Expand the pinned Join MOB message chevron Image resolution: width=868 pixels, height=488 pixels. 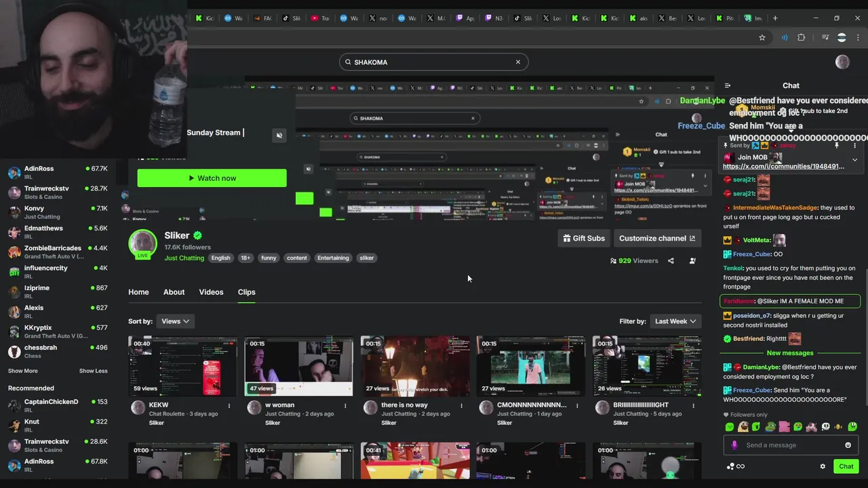pyautogui.click(x=854, y=160)
